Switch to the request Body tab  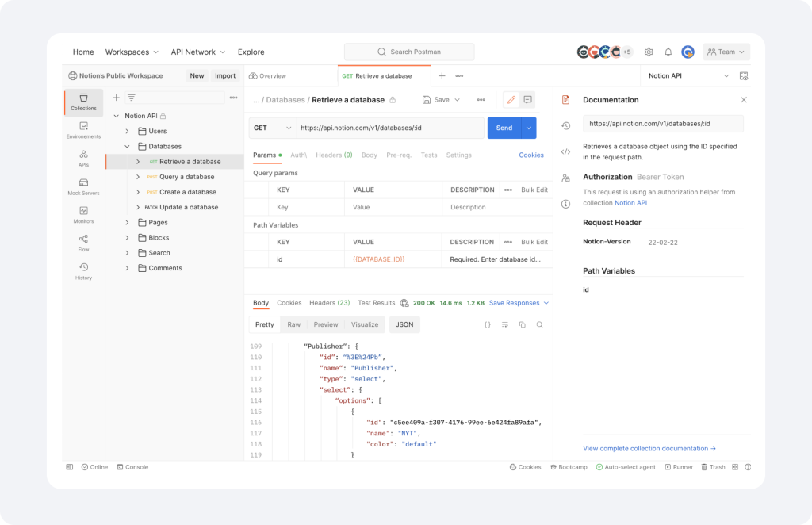(x=370, y=155)
